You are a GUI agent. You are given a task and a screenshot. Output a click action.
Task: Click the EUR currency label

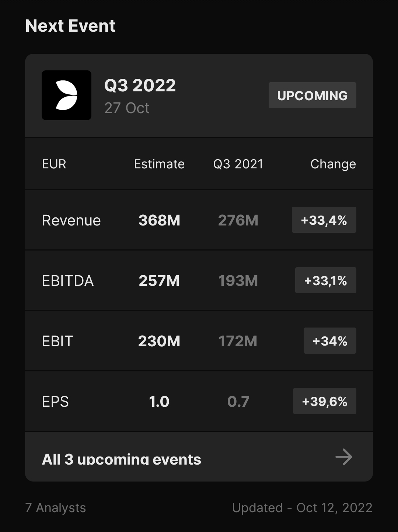click(54, 164)
